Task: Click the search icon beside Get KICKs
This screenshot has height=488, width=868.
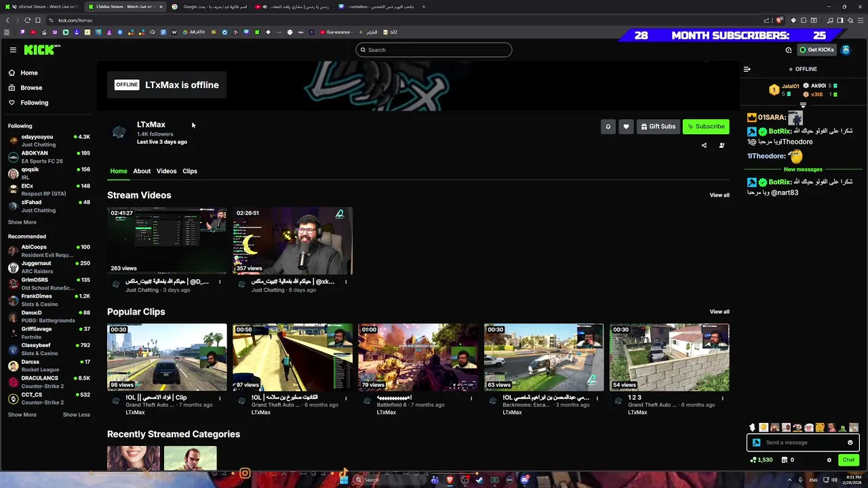Action: click(x=788, y=49)
